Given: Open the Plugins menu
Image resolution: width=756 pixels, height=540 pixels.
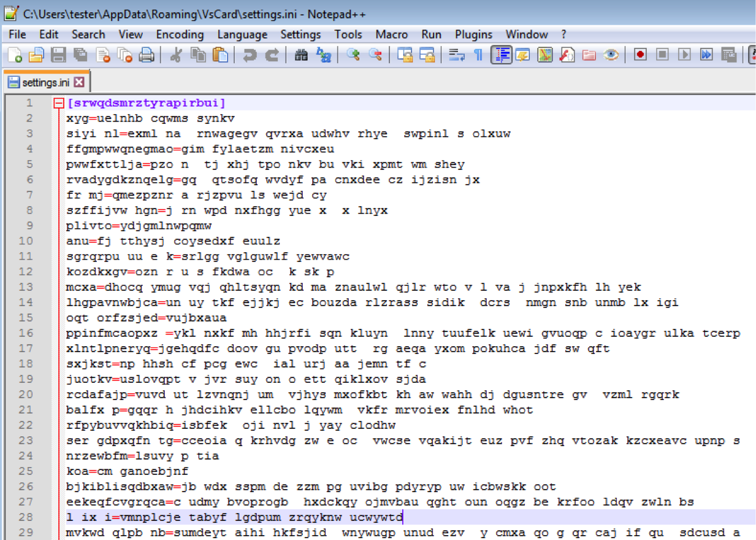Looking at the screenshot, I should pos(473,34).
